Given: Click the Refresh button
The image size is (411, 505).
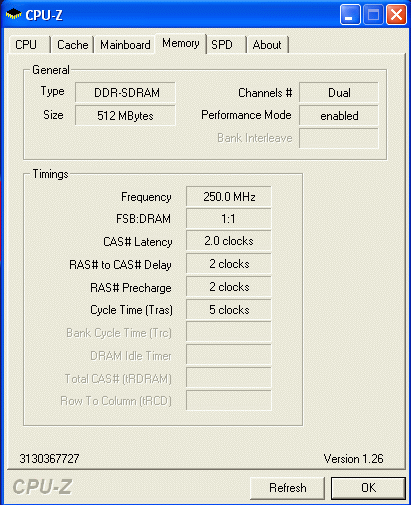Looking at the screenshot, I should (287, 488).
